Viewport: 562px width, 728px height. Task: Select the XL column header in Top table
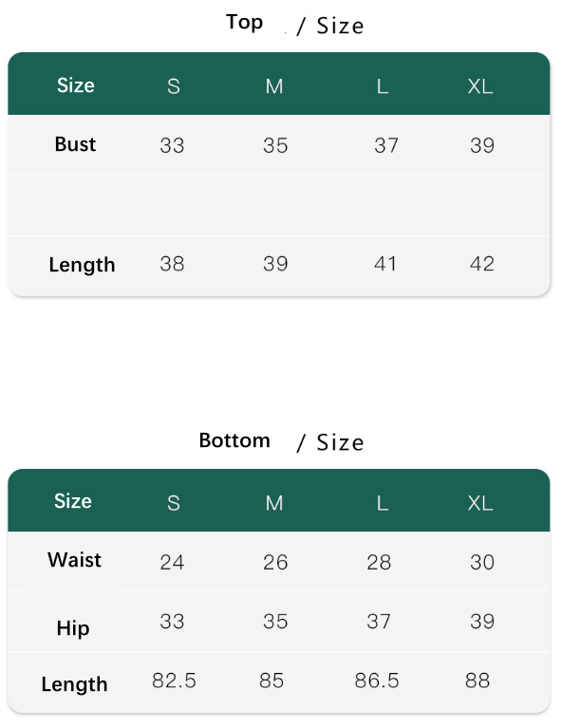[480, 86]
